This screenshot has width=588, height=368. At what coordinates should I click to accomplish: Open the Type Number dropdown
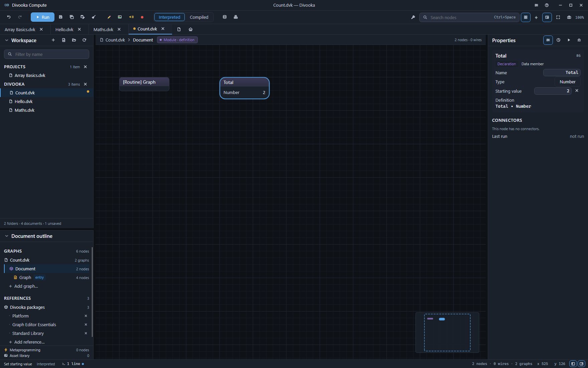(x=567, y=82)
